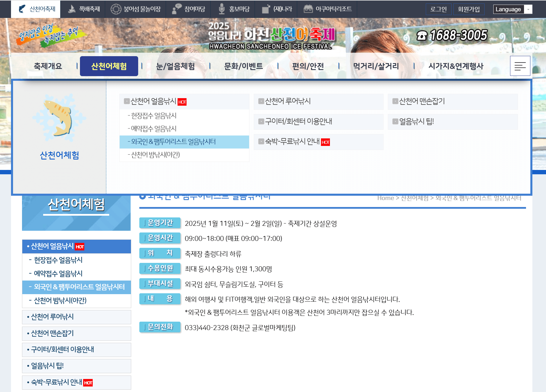Click the 문의전화 label
The height and width of the screenshot is (392, 546).
[x=160, y=327]
